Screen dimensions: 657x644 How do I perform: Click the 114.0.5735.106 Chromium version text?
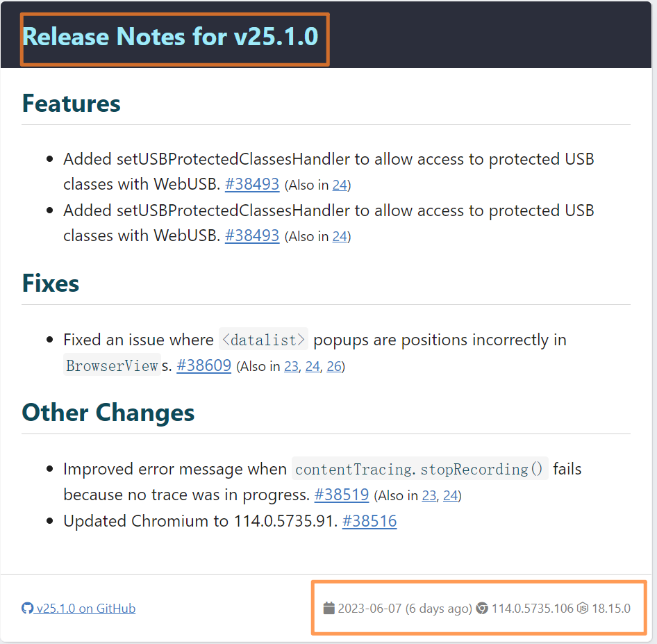(x=532, y=608)
